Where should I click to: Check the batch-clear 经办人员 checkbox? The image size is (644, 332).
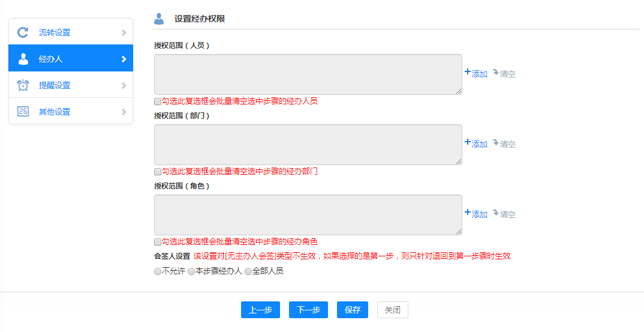coord(158,101)
